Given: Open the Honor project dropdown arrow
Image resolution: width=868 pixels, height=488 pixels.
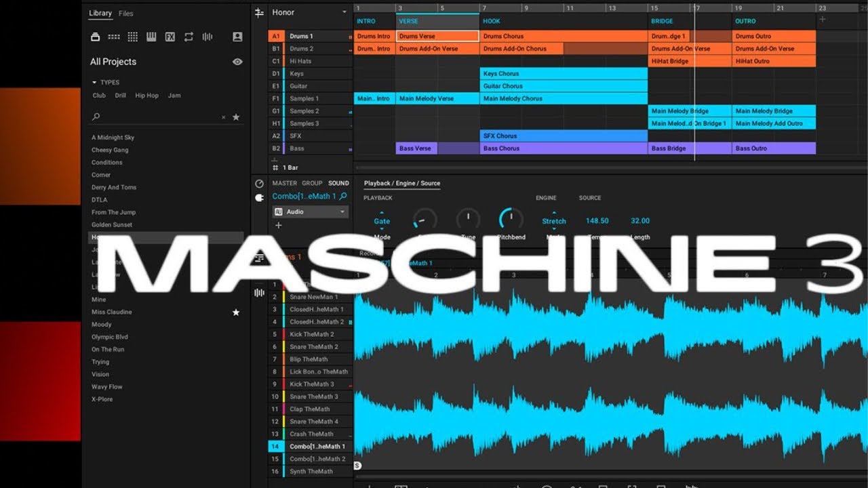Looking at the screenshot, I should [x=344, y=12].
